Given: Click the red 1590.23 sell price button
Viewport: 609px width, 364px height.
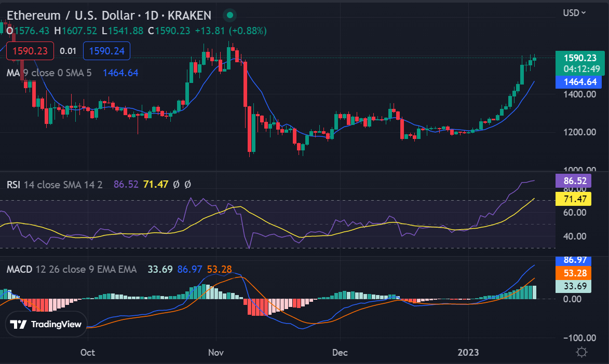Looking at the screenshot, I should [30, 51].
